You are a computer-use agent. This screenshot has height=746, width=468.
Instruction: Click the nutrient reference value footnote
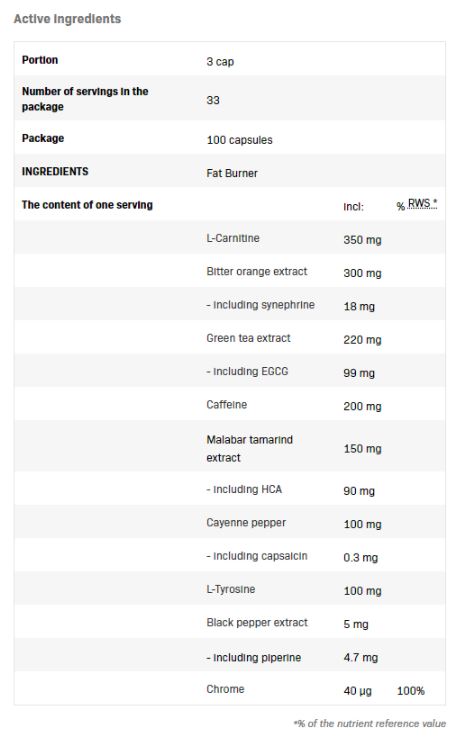point(370,723)
